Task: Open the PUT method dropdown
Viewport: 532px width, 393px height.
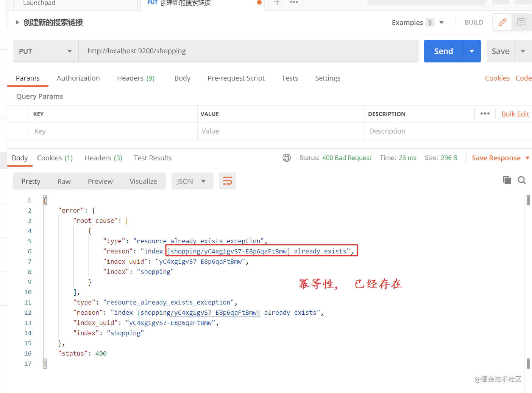Action: click(x=46, y=51)
